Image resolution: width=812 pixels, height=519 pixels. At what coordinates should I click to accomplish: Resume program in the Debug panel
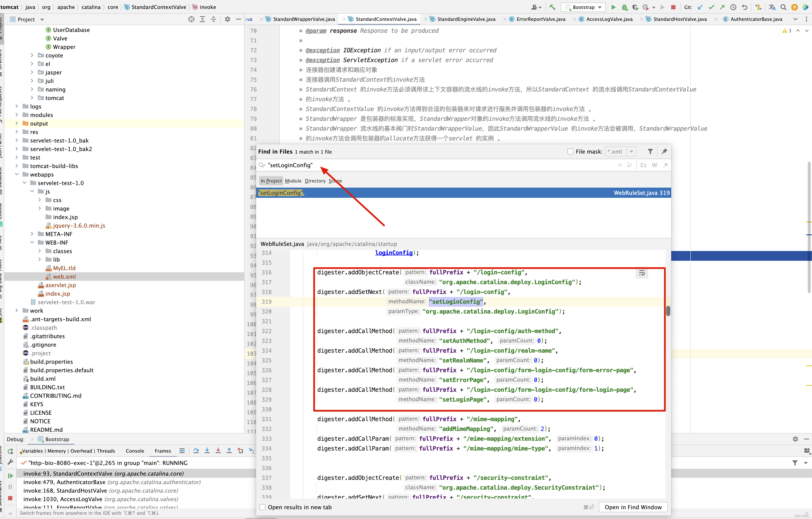10,475
